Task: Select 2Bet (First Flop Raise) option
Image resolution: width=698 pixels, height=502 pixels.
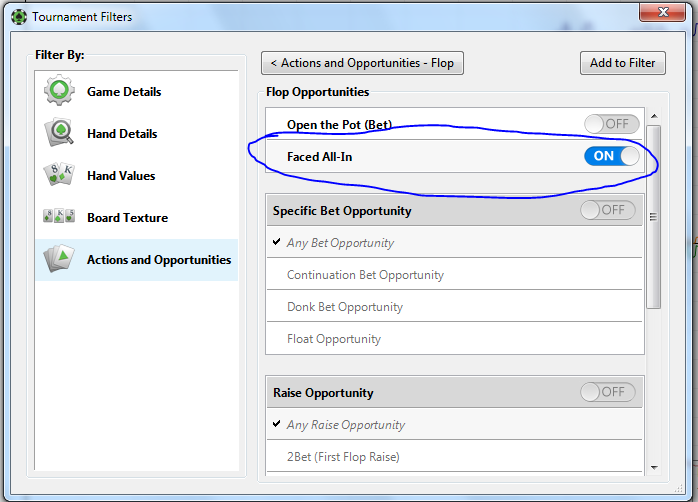Action: pyautogui.click(x=343, y=457)
